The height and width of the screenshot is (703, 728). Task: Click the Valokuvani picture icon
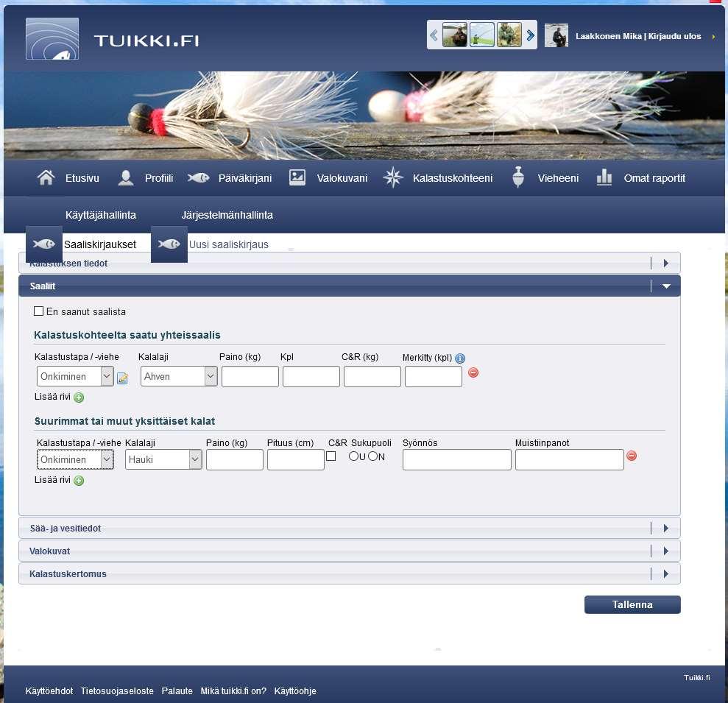pos(297,177)
